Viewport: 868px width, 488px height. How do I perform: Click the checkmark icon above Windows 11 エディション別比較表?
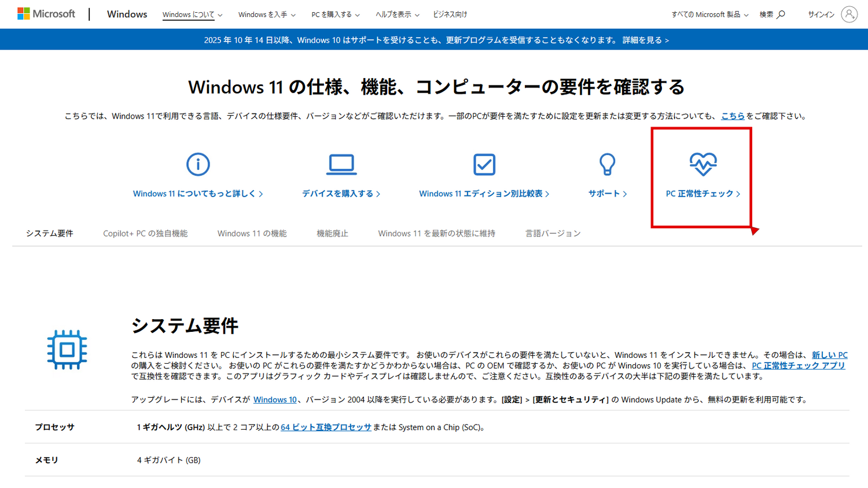[x=484, y=164]
